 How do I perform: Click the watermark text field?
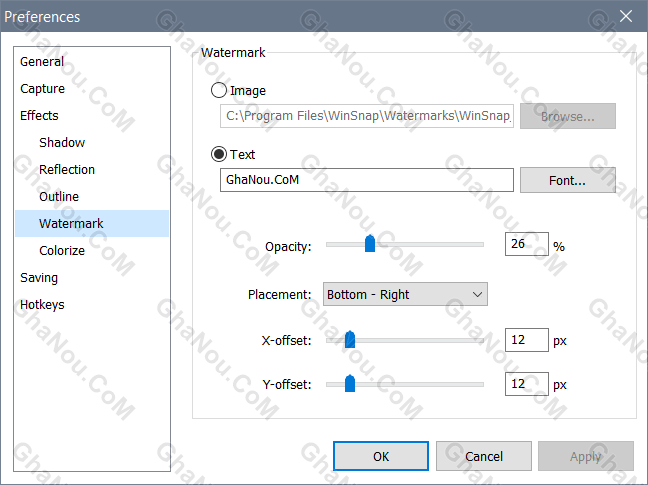tap(367, 180)
